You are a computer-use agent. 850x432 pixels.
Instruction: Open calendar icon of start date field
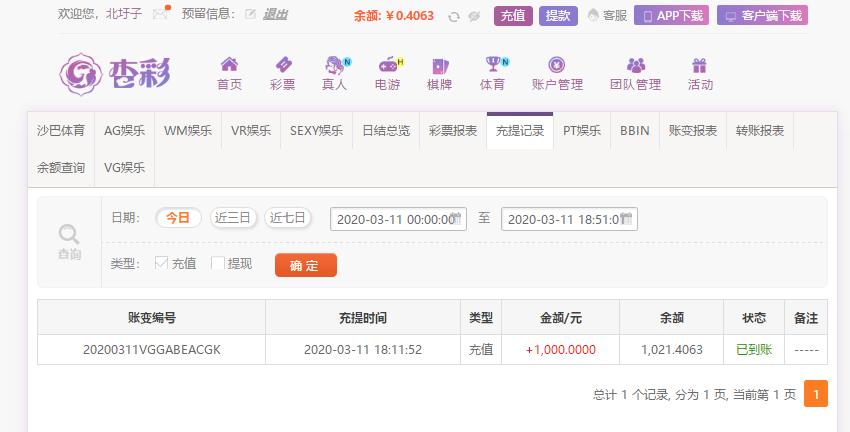click(x=456, y=218)
